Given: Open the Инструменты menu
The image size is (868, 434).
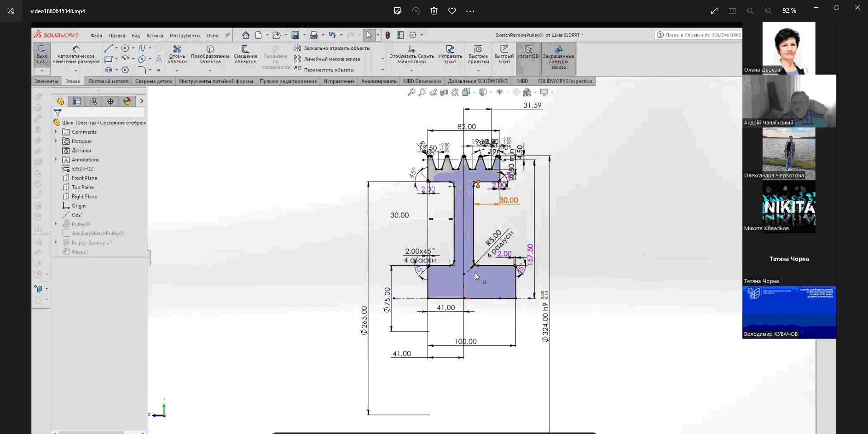Looking at the screenshot, I should pyautogui.click(x=184, y=36).
